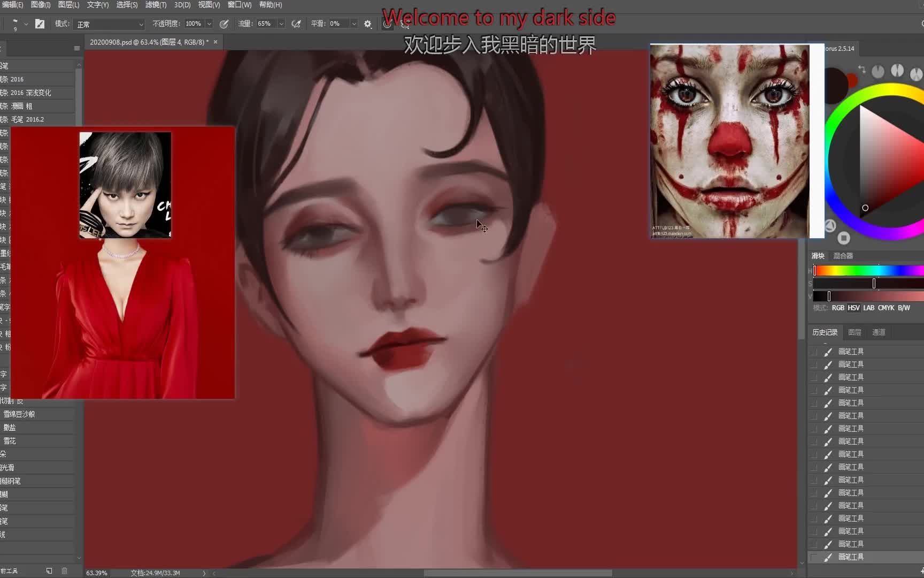Click the opacity 100% value field
Screen dimensions: 924x578
(x=194, y=24)
